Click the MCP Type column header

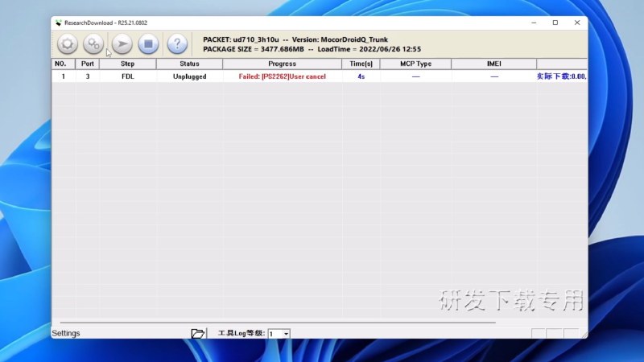coord(415,64)
